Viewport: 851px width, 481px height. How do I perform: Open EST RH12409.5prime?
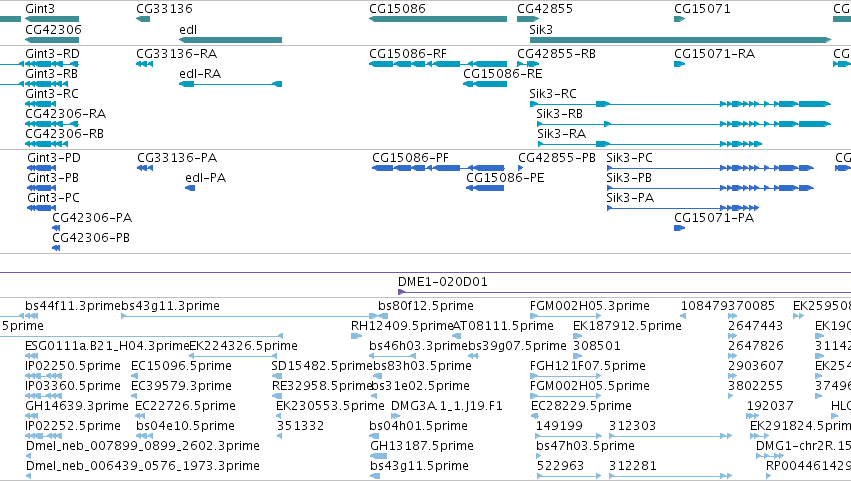(x=402, y=326)
